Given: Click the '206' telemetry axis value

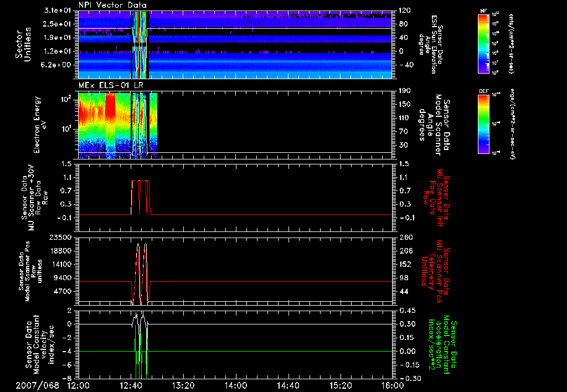Looking at the screenshot, I should (405, 251).
